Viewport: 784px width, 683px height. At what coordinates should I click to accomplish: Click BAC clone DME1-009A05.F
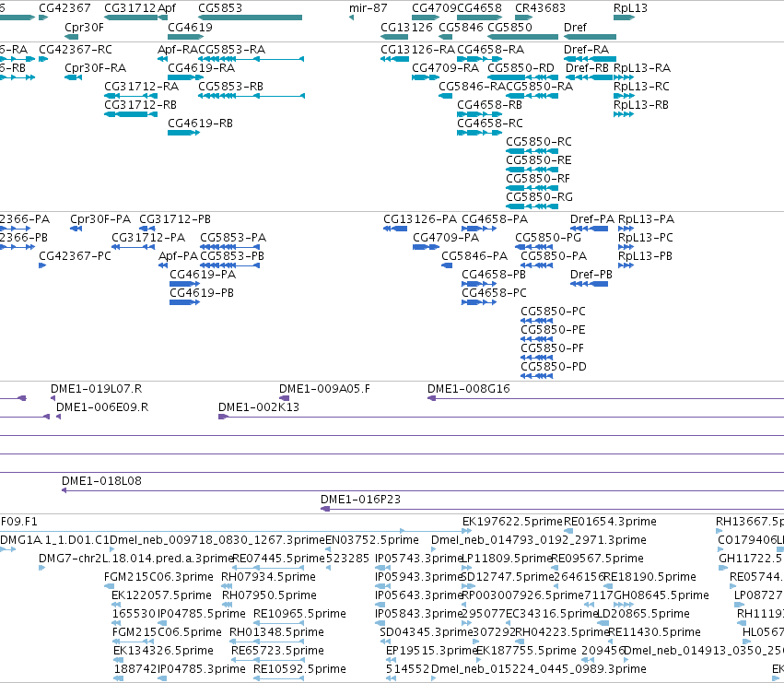click(324, 389)
